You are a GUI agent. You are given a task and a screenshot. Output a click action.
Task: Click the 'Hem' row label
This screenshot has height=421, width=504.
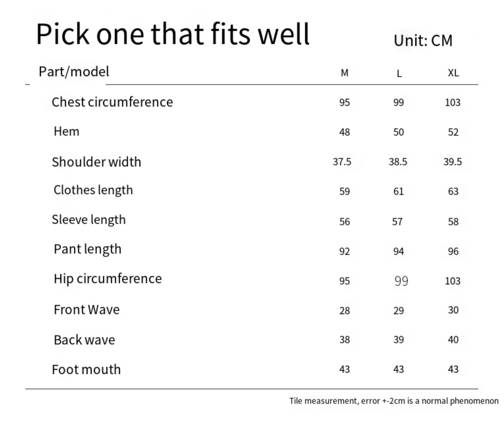pyautogui.click(x=67, y=131)
